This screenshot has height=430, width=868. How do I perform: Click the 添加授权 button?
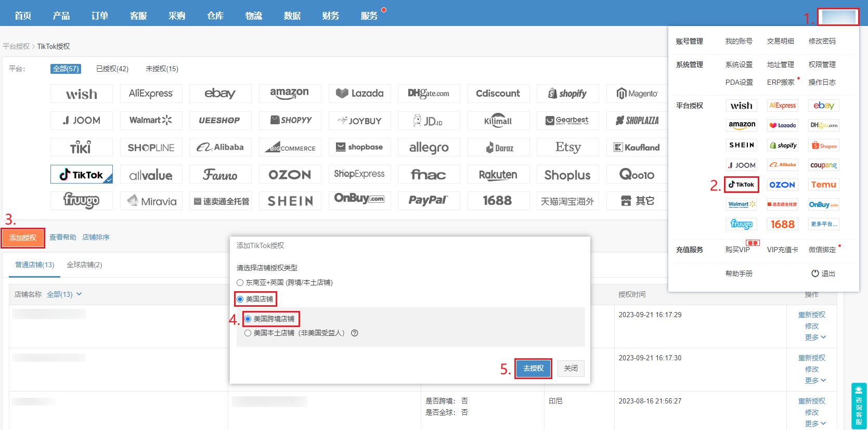(x=23, y=238)
